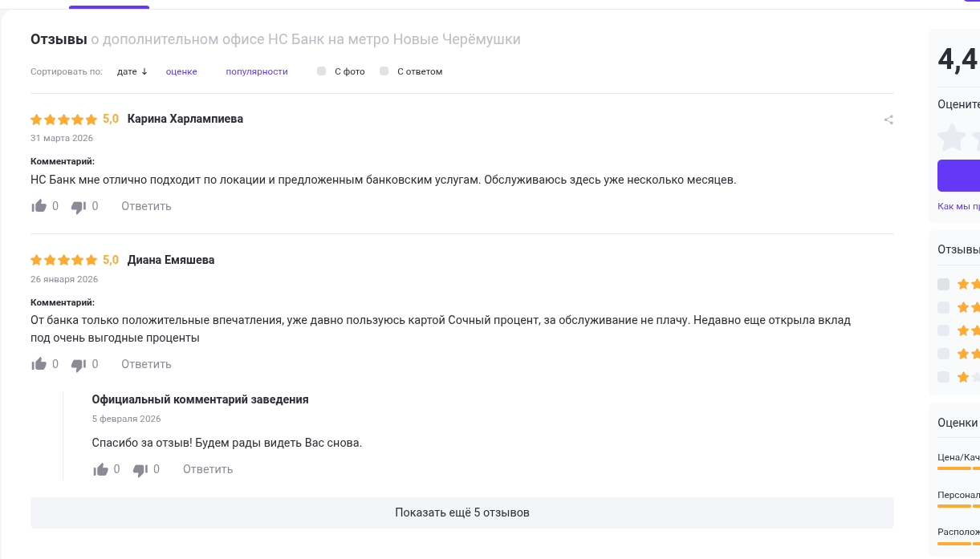Click the purple rating submit button
This screenshot has width=980, height=559.
coord(958,175)
